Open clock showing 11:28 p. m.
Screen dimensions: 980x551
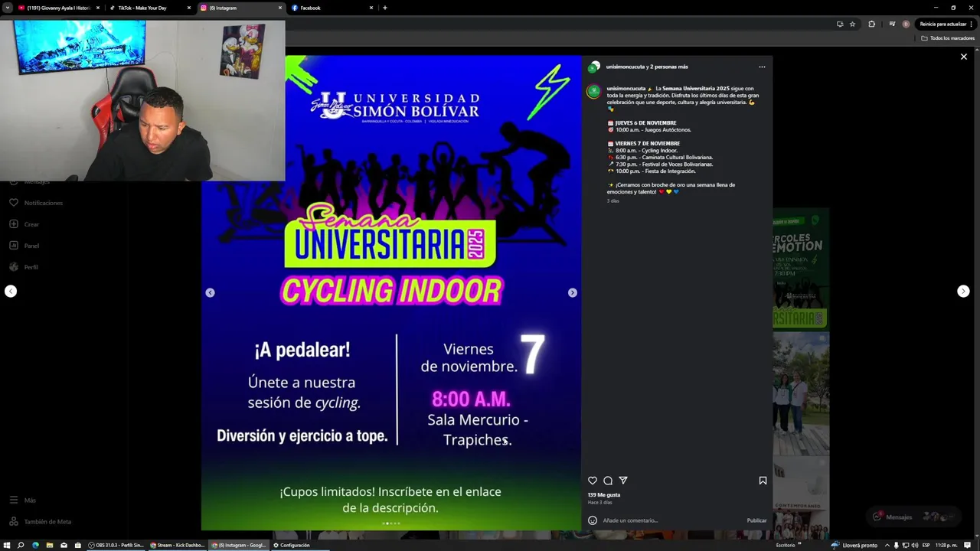point(946,545)
